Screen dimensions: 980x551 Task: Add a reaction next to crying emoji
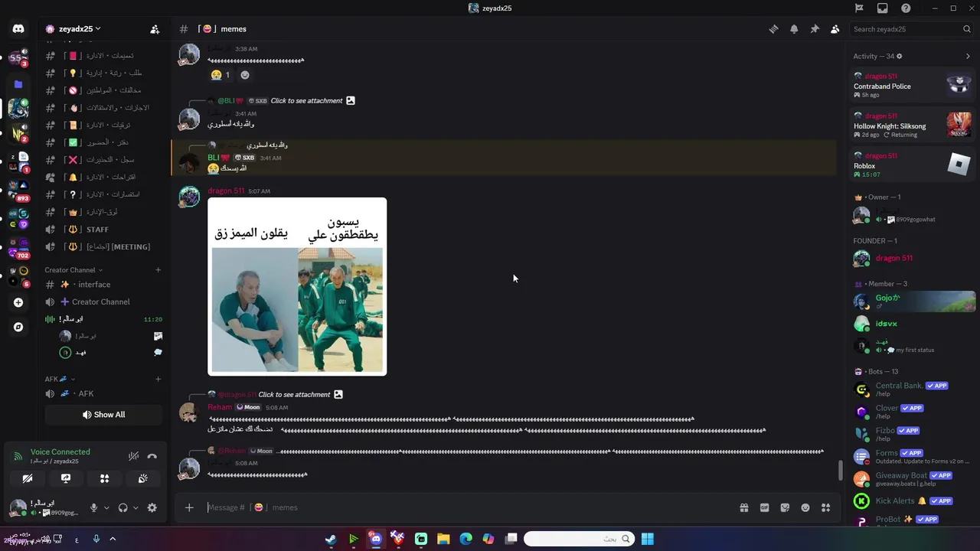click(245, 75)
